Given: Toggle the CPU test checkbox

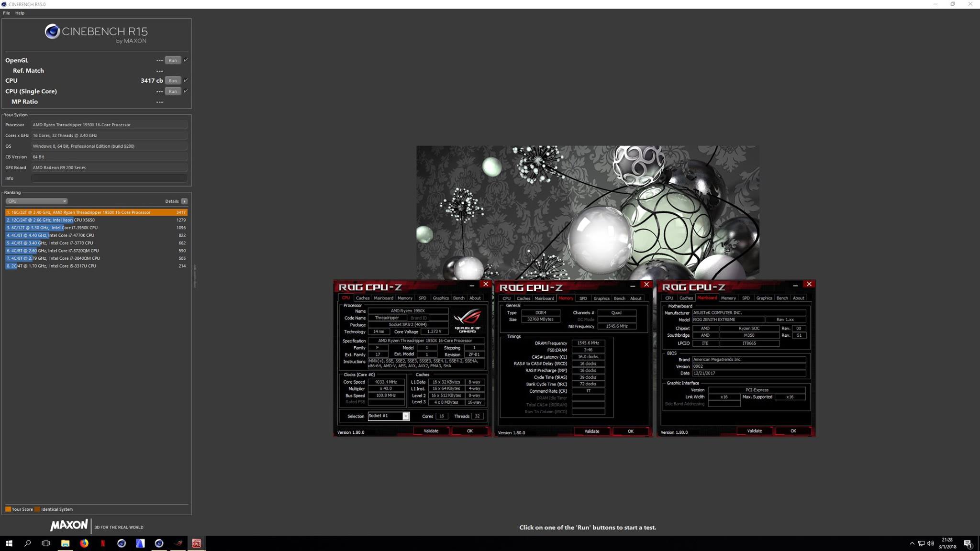Looking at the screenshot, I should point(186,80).
